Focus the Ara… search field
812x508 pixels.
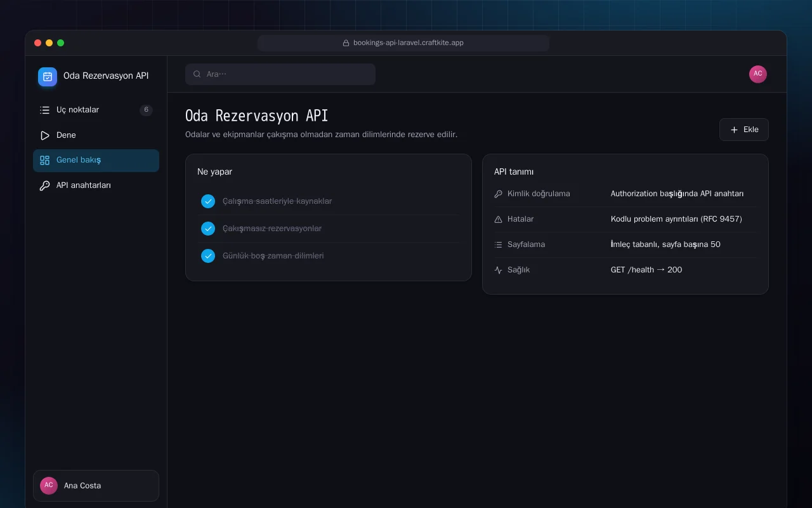[x=280, y=74]
